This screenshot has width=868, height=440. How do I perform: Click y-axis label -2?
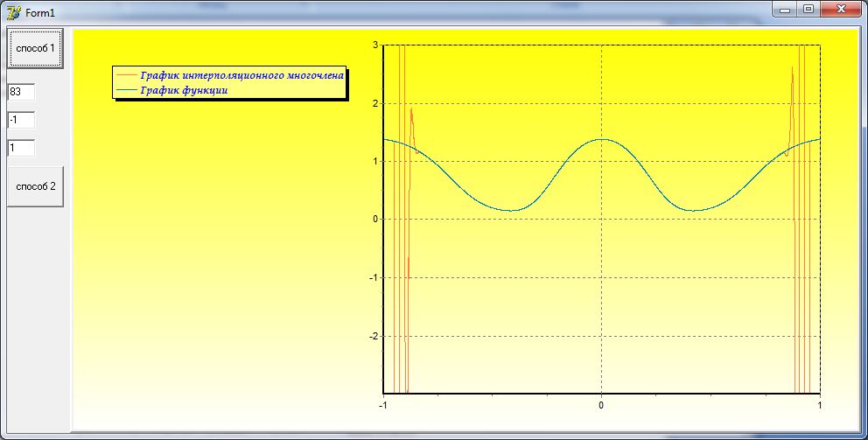click(x=374, y=336)
